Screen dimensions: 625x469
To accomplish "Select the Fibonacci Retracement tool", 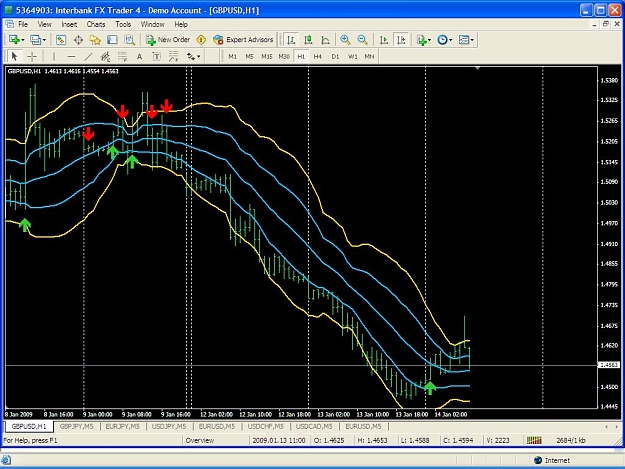I will click(122, 57).
